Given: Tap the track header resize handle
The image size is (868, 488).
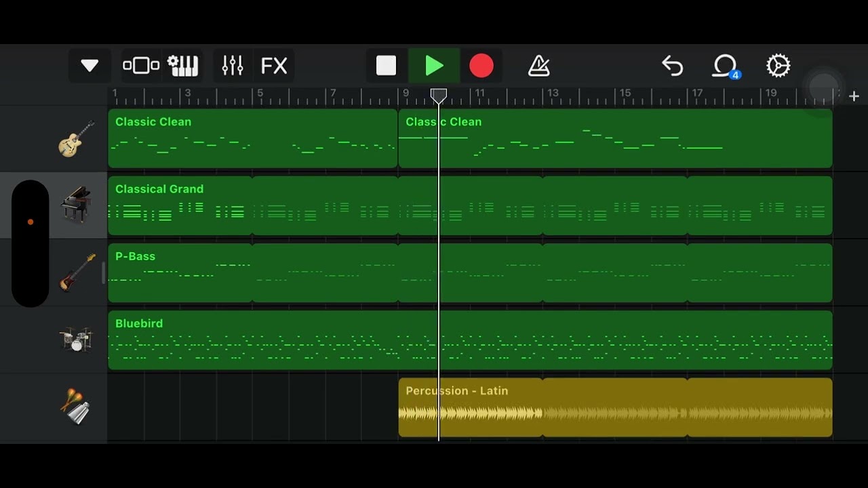Looking at the screenshot, I should coord(104,272).
